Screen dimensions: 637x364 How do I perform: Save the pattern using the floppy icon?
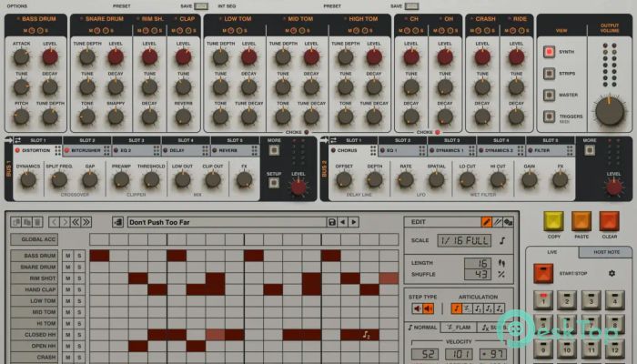pos(332,222)
